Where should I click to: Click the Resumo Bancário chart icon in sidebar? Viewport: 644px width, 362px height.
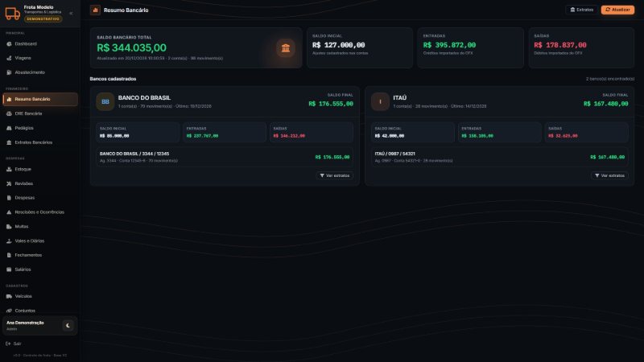pos(9,99)
